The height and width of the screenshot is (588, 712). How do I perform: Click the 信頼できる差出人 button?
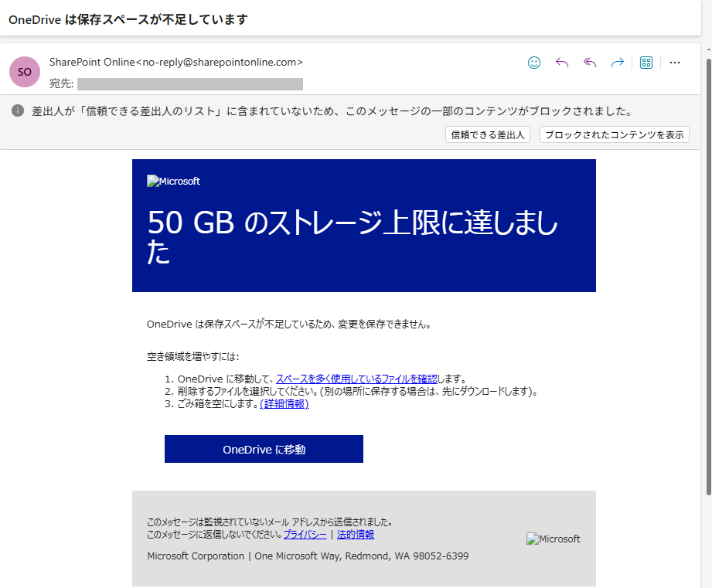[488, 134]
